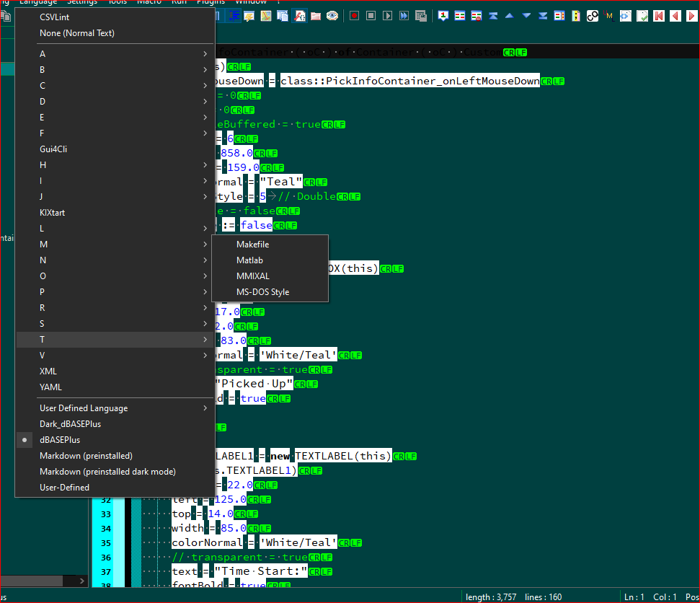Start macro recording with red dot icon
This screenshot has height=603, width=700.
355,16
